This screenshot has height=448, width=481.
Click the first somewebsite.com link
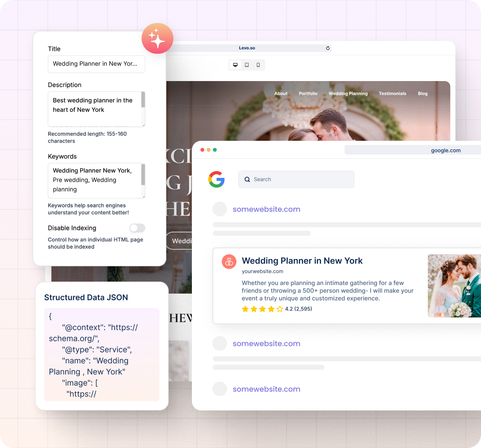tap(266, 209)
